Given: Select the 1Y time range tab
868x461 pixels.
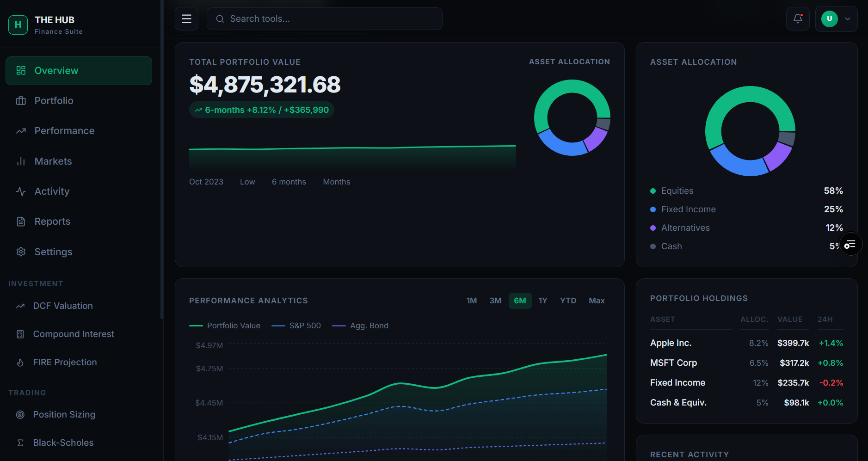Looking at the screenshot, I should pos(543,301).
